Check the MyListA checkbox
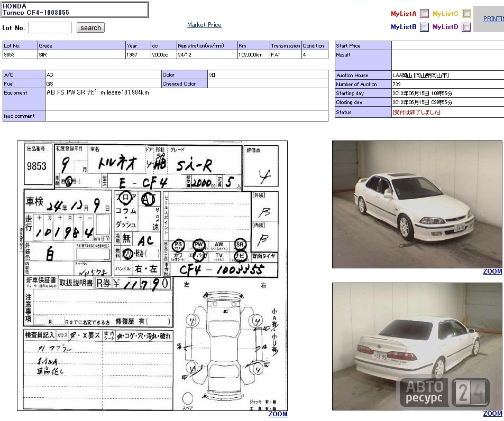 pos(424,14)
